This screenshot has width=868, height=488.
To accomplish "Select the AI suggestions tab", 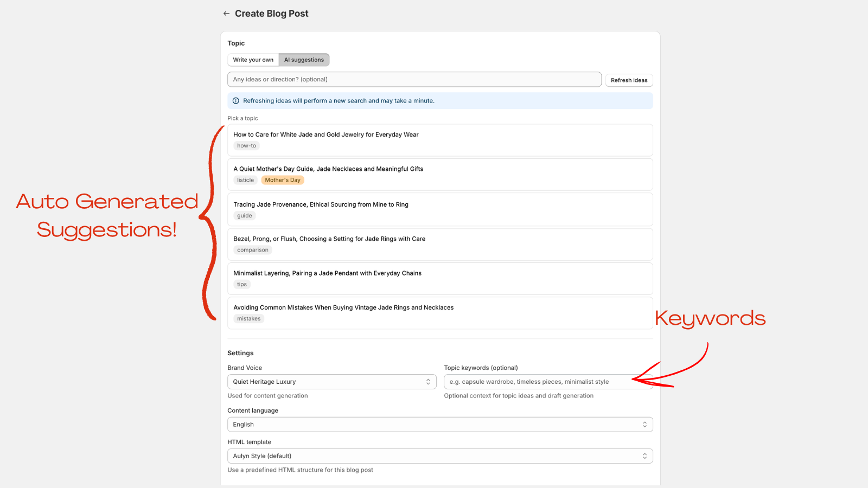I will [304, 60].
